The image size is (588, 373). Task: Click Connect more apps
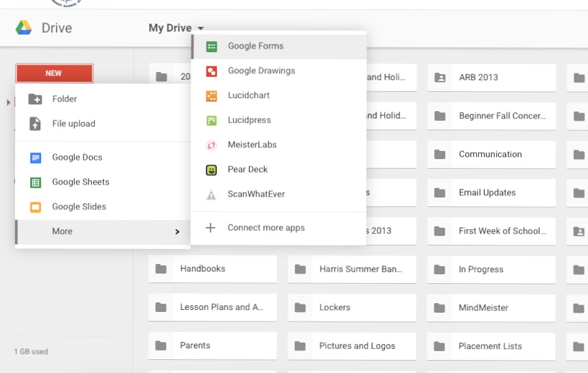[x=279, y=228]
